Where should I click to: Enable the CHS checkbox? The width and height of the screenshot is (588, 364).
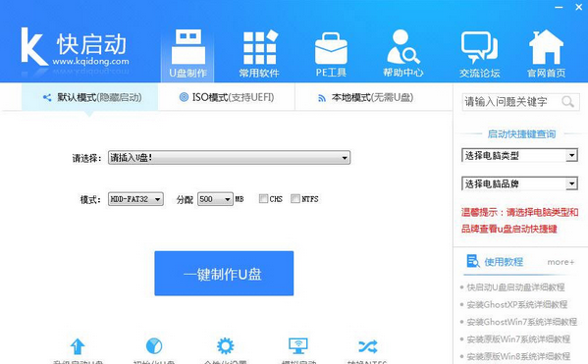tap(263, 198)
